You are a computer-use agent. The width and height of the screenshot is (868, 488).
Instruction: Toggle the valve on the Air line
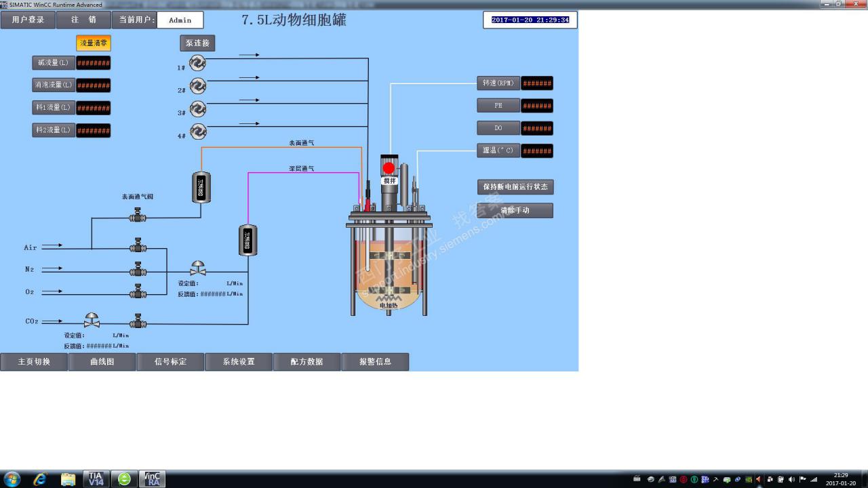point(138,247)
